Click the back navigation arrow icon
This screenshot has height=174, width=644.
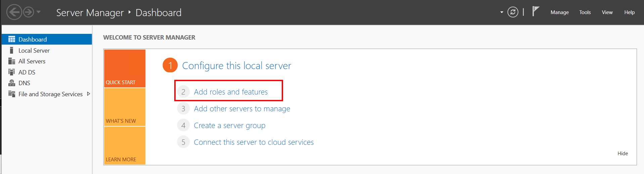14,12
